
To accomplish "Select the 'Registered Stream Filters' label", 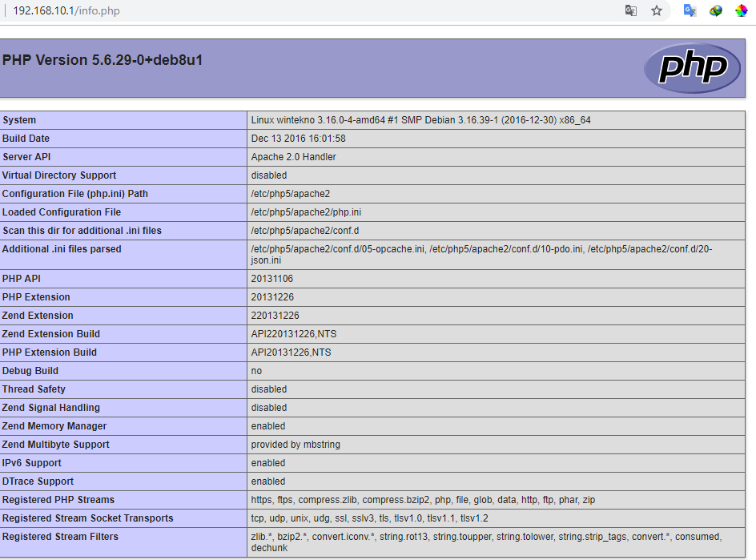I will [x=60, y=536].
